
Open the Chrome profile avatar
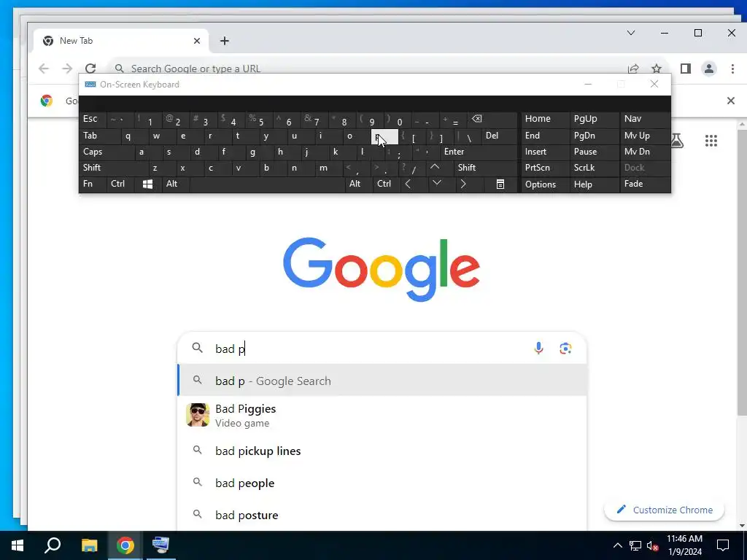(x=709, y=69)
